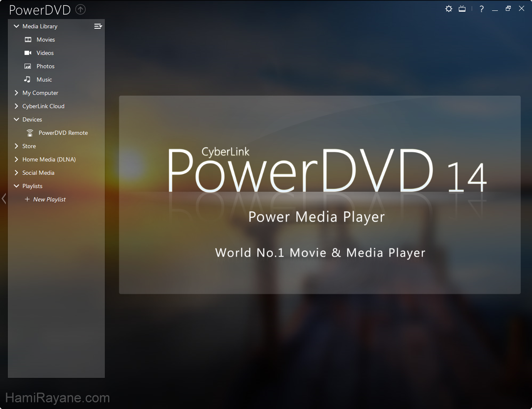Restore down the PowerDVD window
This screenshot has width=532, height=409.
pos(508,9)
